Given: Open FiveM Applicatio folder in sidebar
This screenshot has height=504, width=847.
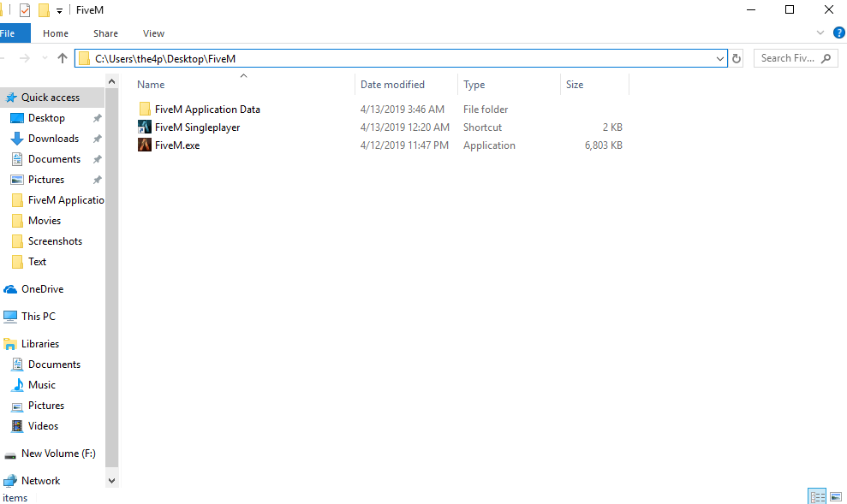Looking at the screenshot, I should (x=66, y=199).
